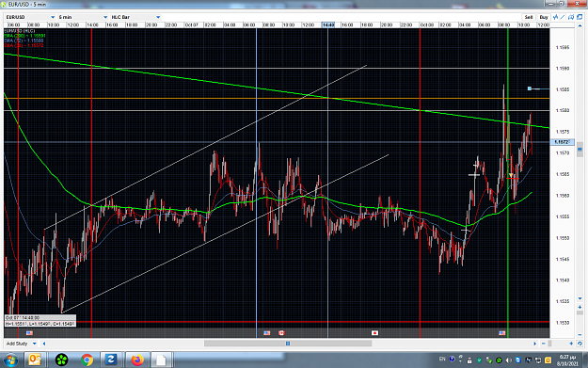Click the zoom level slider handle
This screenshot has width=588, height=368.
pos(549,344)
